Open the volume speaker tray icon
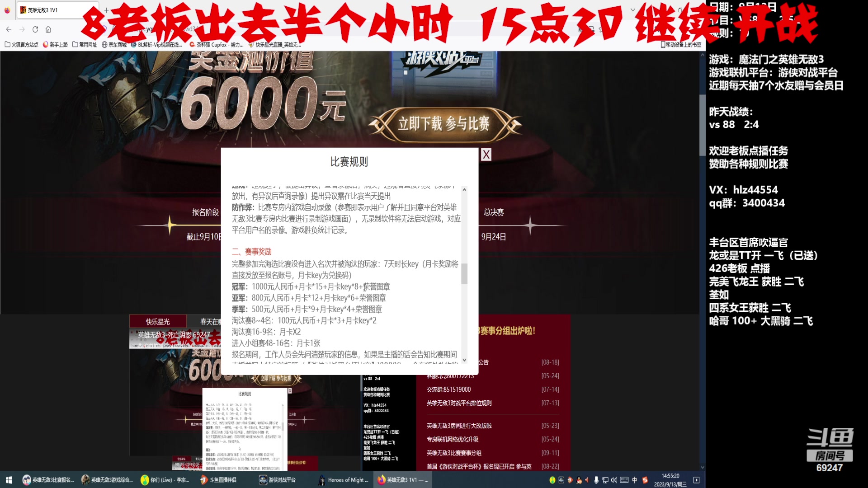Screen dimensions: 868x488 pyautogui.click(x=614, y=480)
